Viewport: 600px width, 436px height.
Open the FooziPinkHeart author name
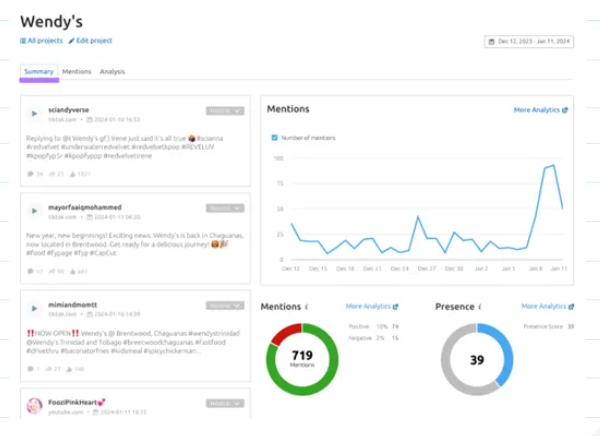pos(77,402)
